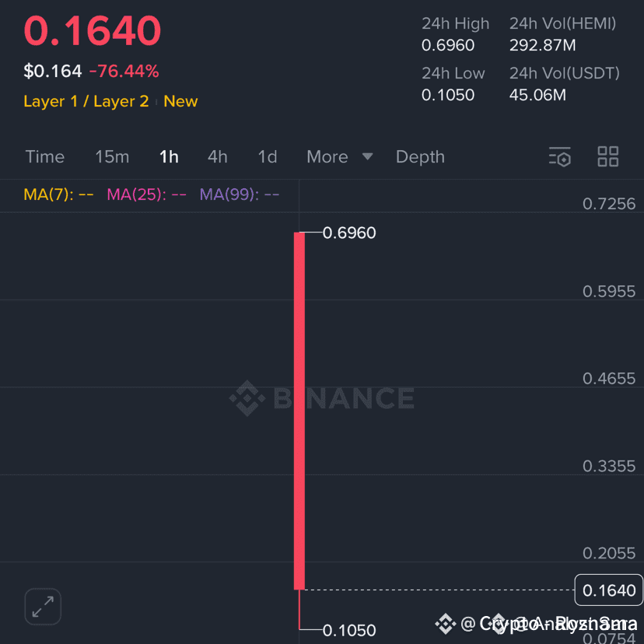Click the large 0.1640 price heading
The width and height of the screenshot is (644, 644).
point(93,32)
